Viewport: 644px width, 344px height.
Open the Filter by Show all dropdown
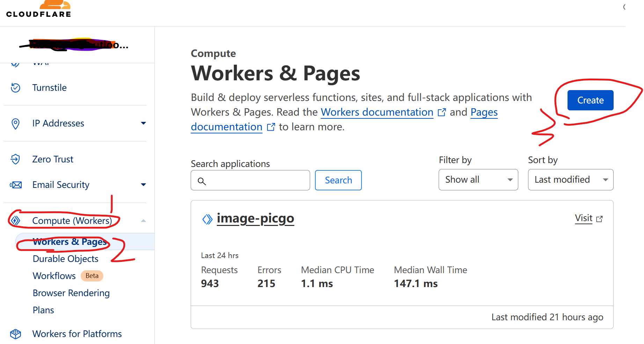(478, 180)
